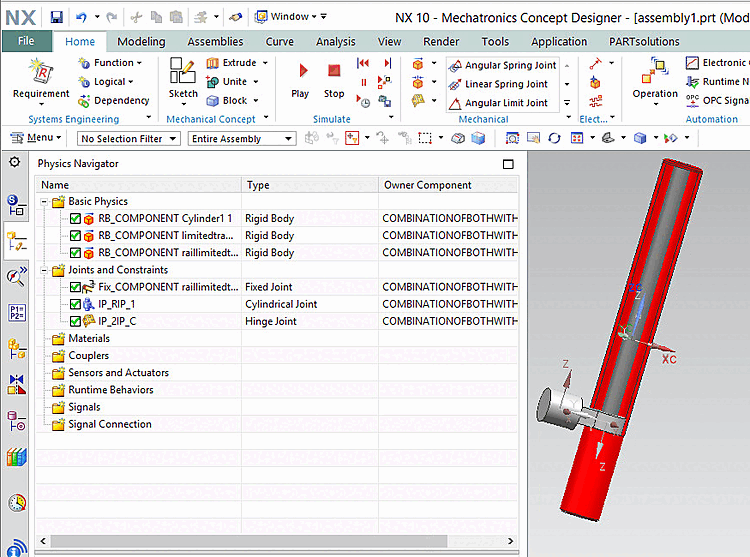Click the Extrude tool icon

pos(213,63)
